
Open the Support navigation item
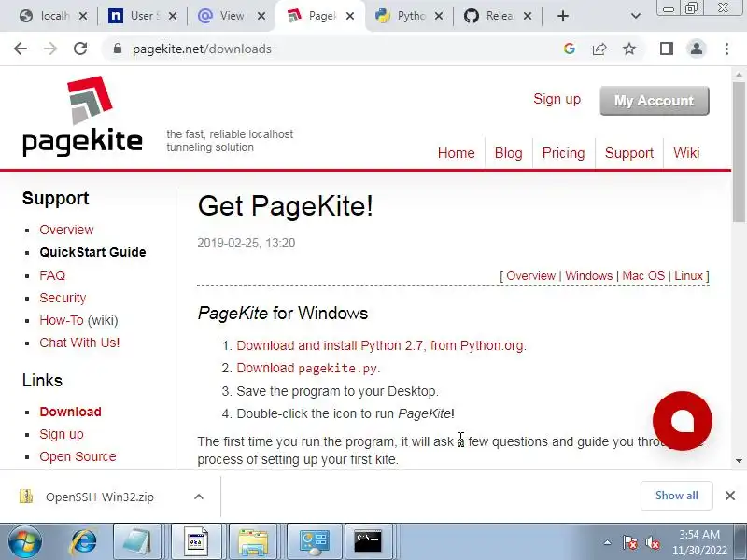pos(628,153)
